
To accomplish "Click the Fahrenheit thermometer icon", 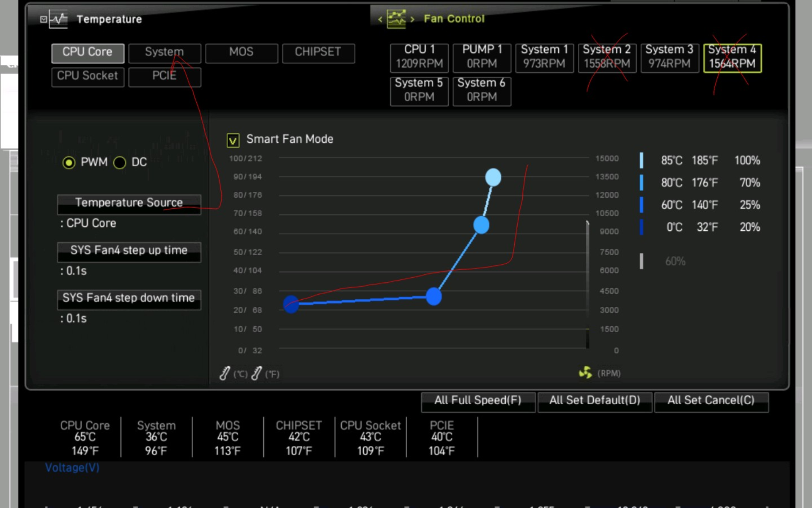I will pyautogui.click(x=257, y=373).
